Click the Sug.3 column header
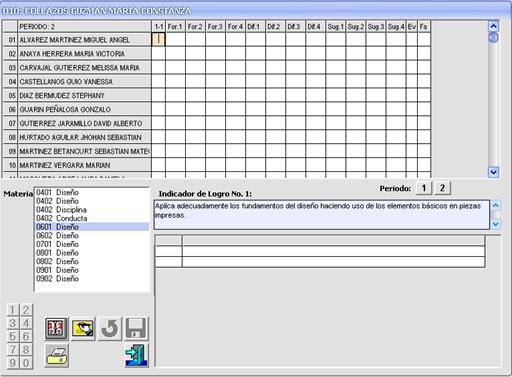The height and width of the screenshot is (377, 512). click(x=376, y=27)
